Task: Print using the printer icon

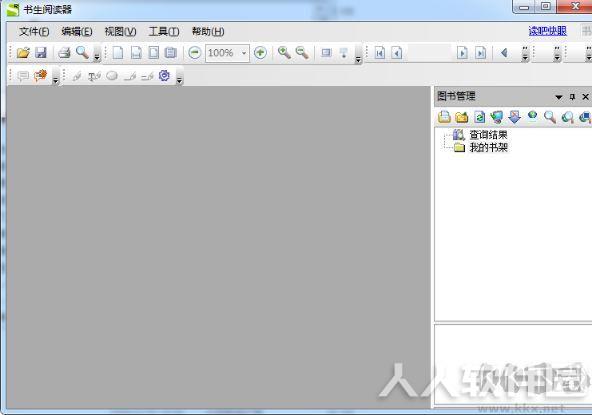Action: click(x=64, y=52)
